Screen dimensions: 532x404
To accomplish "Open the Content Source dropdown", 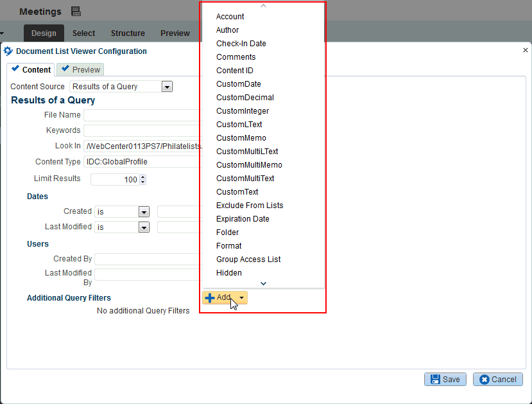I will (x=167, y=87).
